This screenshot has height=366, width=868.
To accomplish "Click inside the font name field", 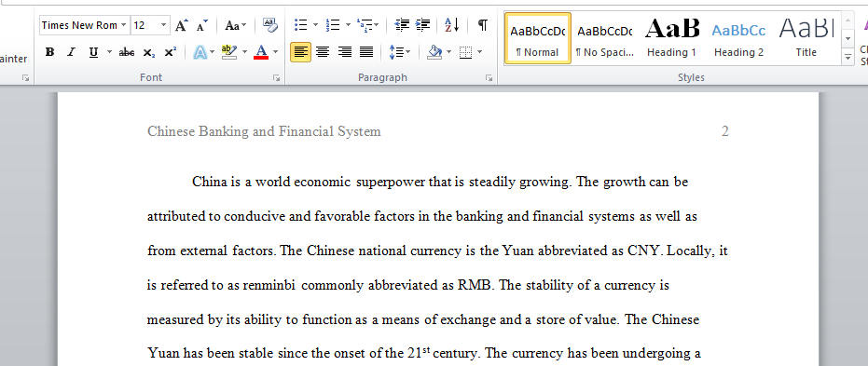I will pyautogui.click(x=79, y=25).
